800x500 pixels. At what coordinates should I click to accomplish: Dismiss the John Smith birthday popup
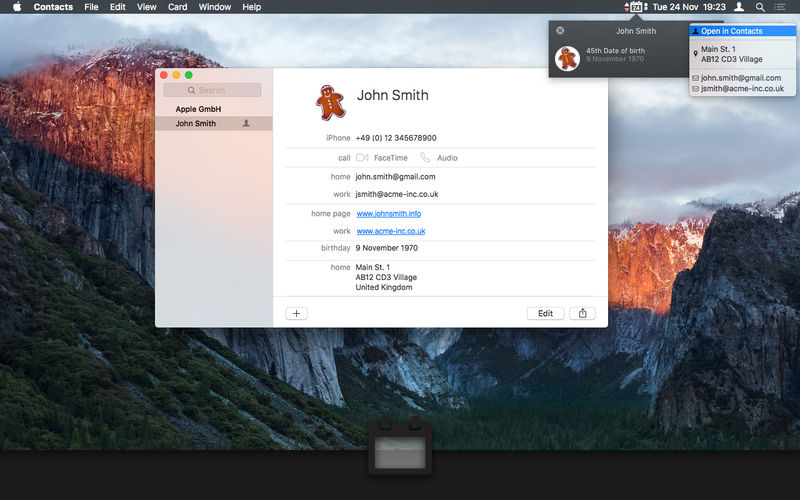tap(560, 31)
